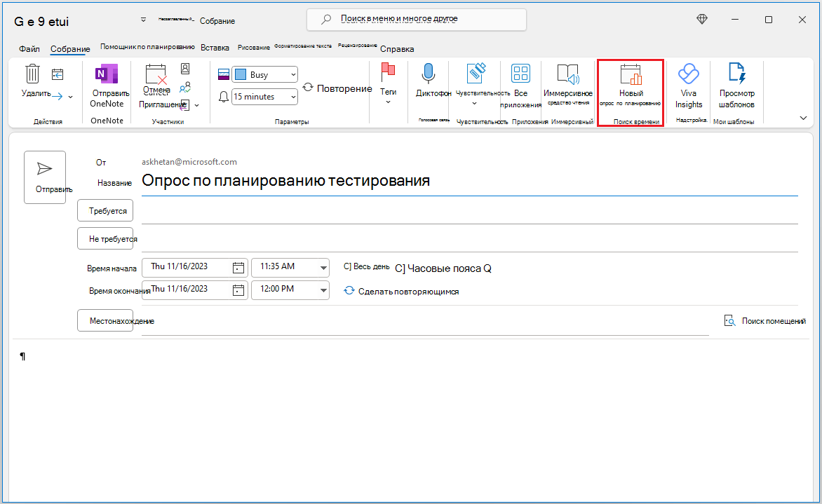Click the search magnifier icon in title bar
The image size is (822, 504).
coord(326,20)
